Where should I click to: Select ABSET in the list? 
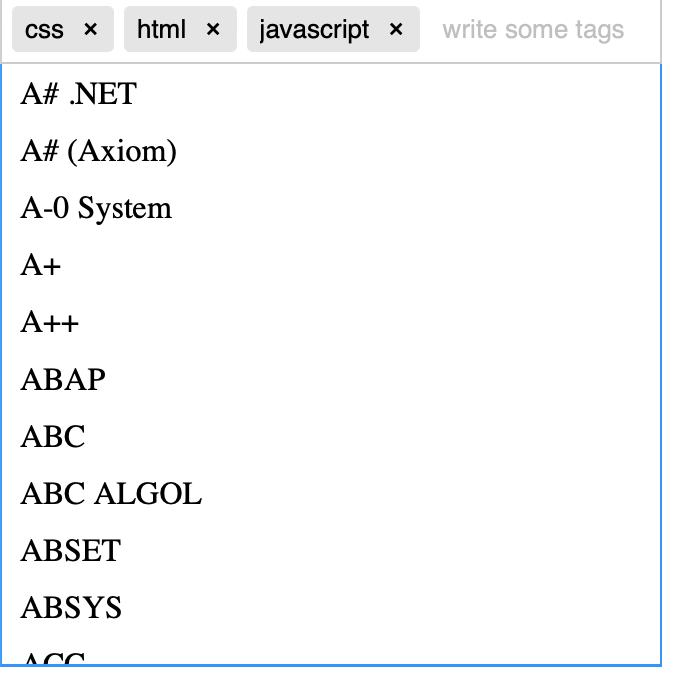pos(331,550)
